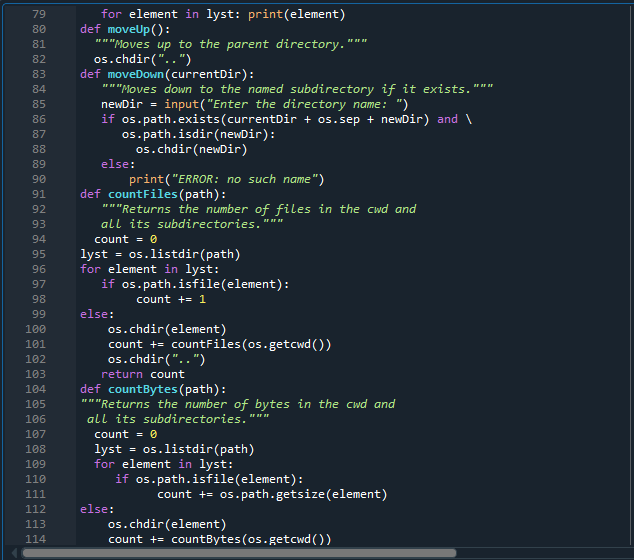Image resolution: width=634 pixels, height=560 pixels.
Task: Click the 'newDir = input(...)' line
Action: [255, 104]
